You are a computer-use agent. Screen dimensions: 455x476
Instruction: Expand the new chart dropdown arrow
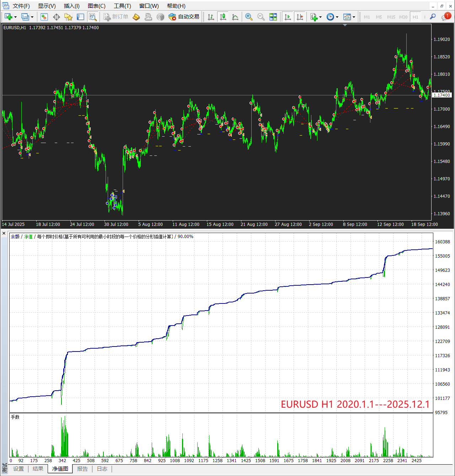15,17
